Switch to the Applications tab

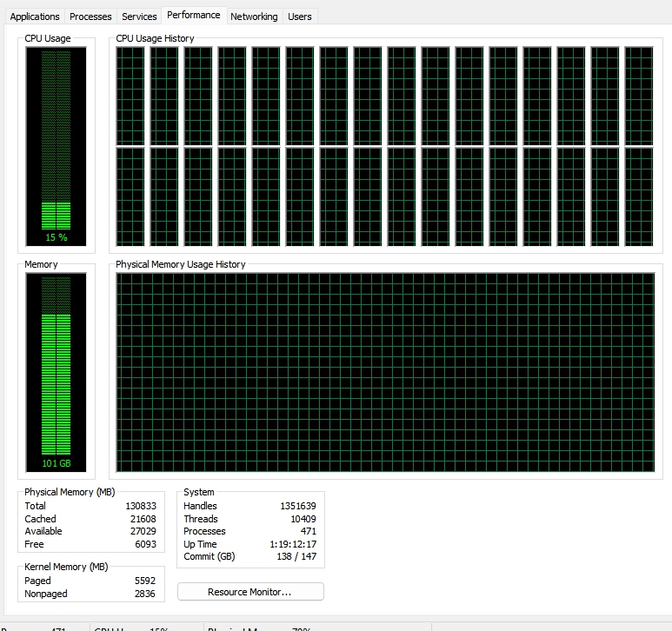pyautogui.click(x=35, y=17)
